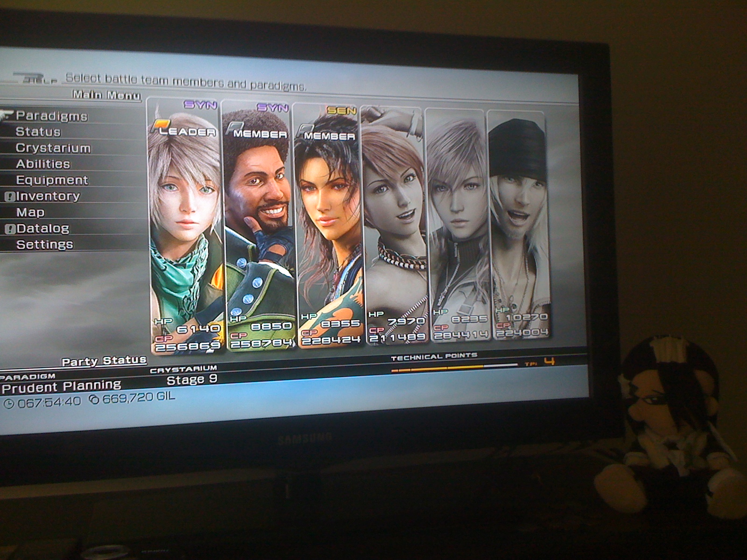Click the PARADIGM label above Prudent Planning
Viewport: 747px width, 560px height.
click(x=28, y=376)
